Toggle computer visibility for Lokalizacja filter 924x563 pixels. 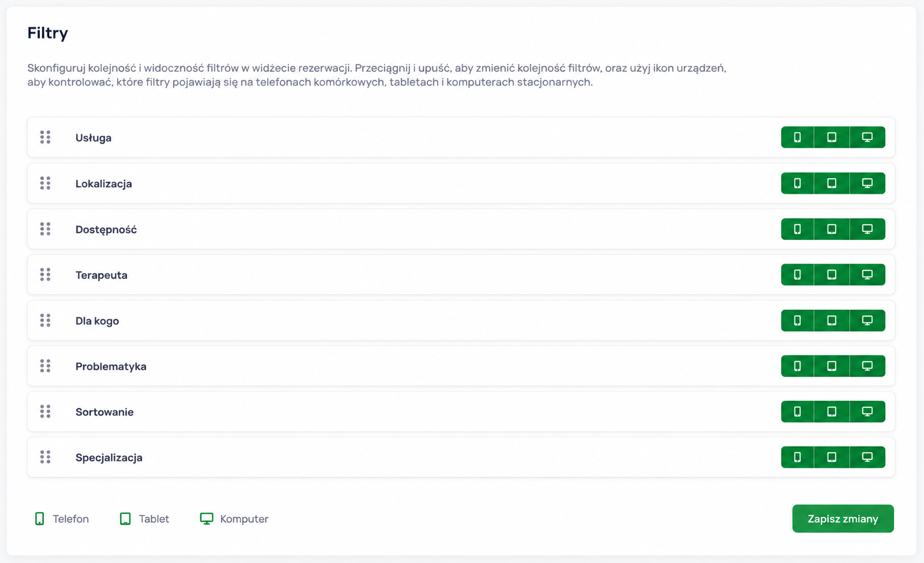click(868, 183)
